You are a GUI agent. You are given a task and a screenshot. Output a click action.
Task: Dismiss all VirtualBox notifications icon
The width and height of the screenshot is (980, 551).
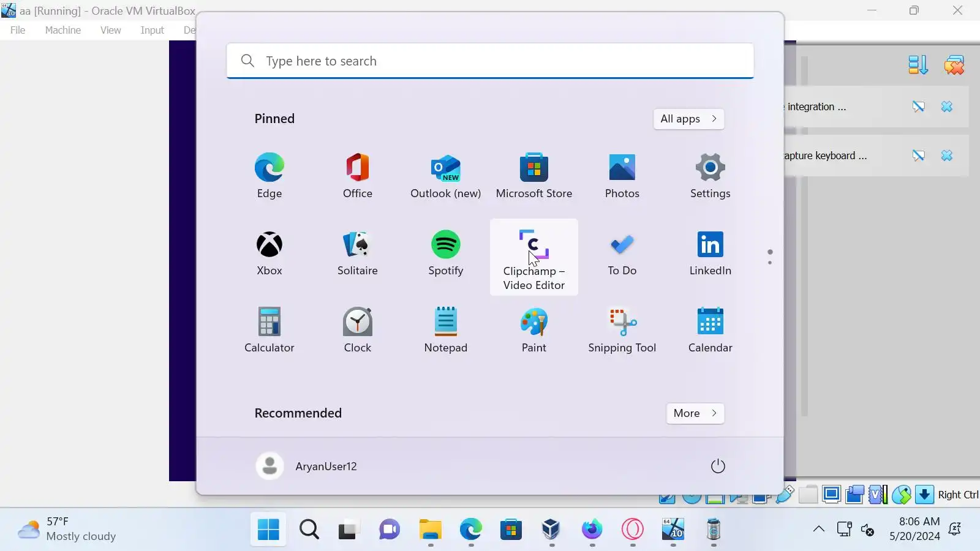coord(954,65)
